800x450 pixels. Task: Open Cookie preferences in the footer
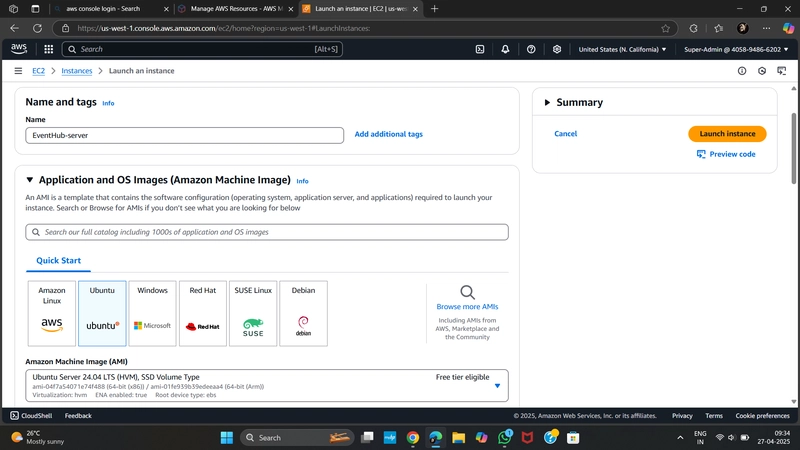(762, 416)
